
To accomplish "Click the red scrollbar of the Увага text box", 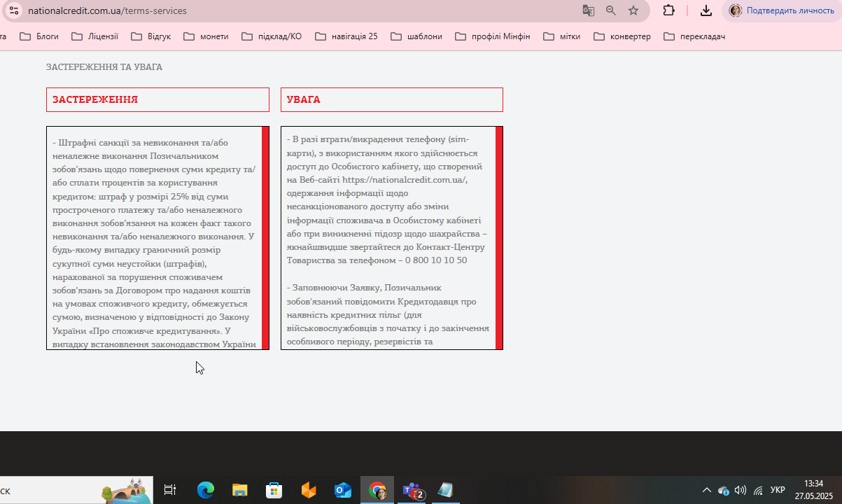I will click(x=499, y=238).
